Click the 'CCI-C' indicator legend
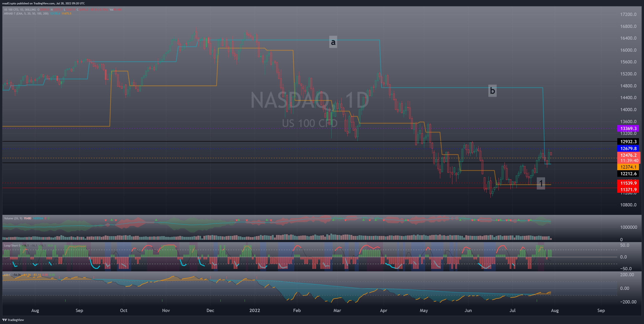This screenshot has width=644, height=324. point(7,275)
